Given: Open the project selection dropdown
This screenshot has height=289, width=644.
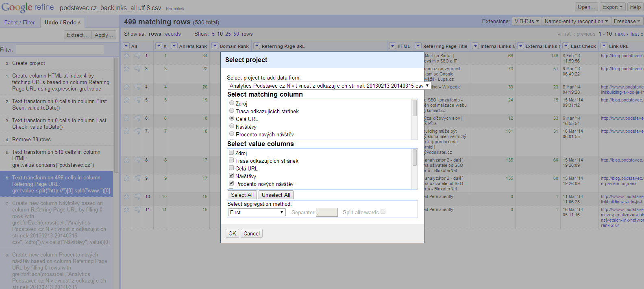Looking at the screenshot, I should [329, 86].
